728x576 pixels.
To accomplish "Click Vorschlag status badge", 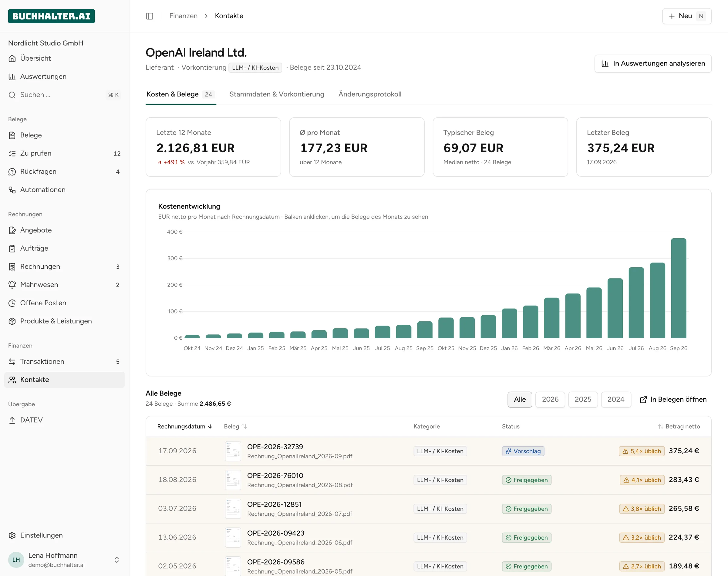I will coord(523,451).
